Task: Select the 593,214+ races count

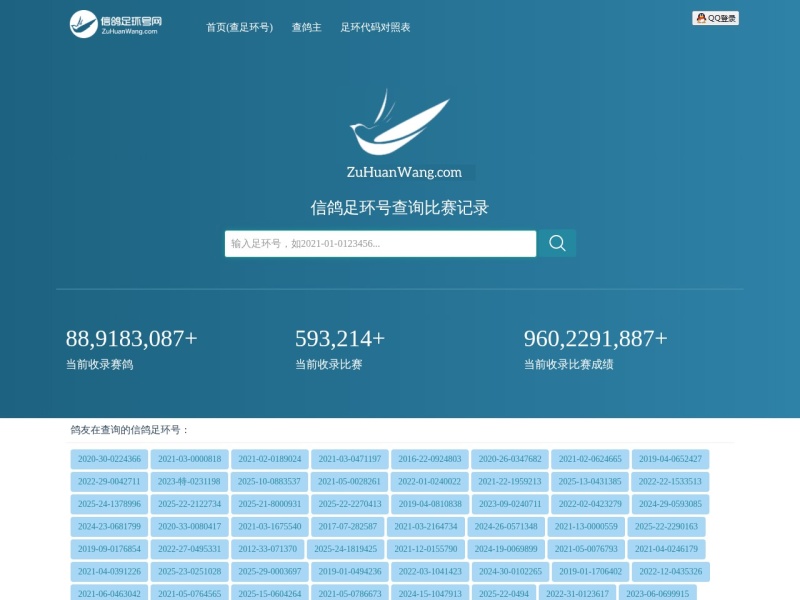Action: (x=340, y=339)
